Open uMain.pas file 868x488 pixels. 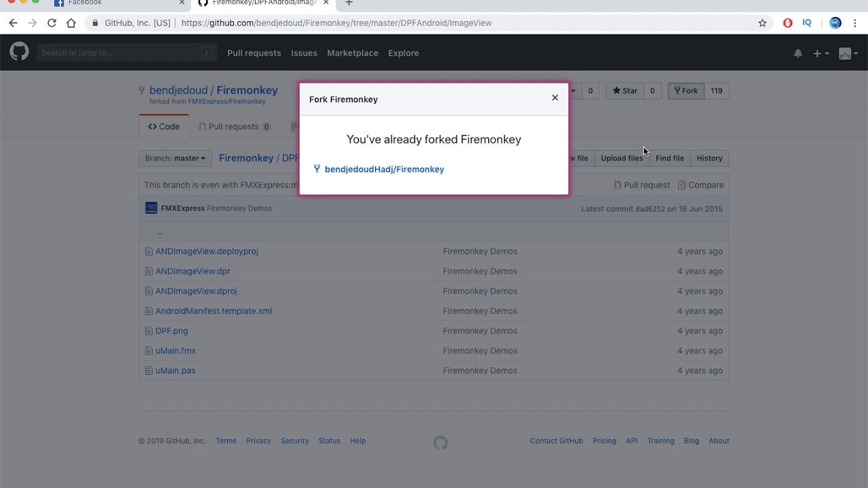pyautogui.click(x=175, y=370)
